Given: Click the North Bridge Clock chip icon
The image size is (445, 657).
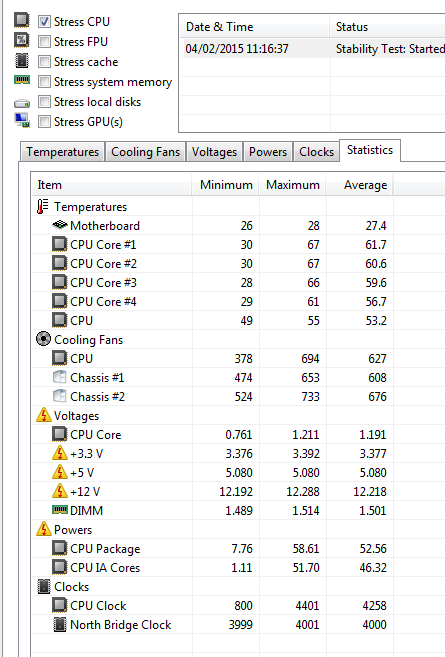Looking at the screenshot, I should (x=60, y=624).
